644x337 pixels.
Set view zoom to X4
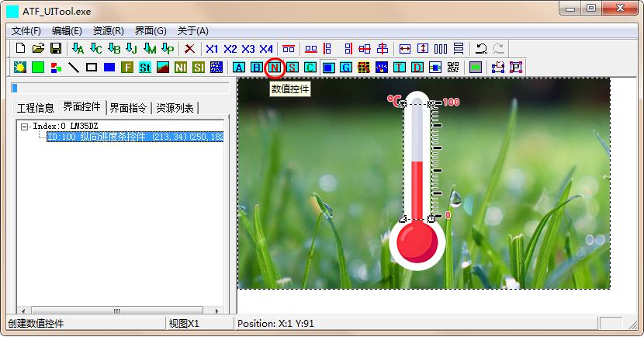point(266,49)
